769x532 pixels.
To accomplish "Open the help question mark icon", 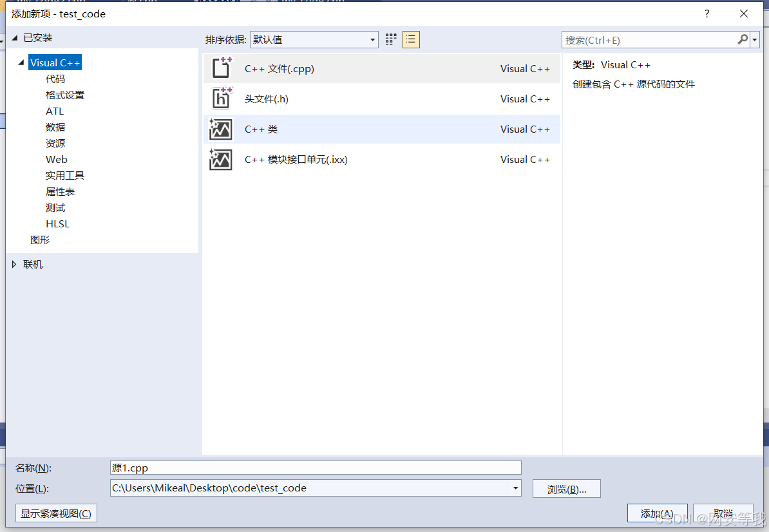I will coord(707,14).
